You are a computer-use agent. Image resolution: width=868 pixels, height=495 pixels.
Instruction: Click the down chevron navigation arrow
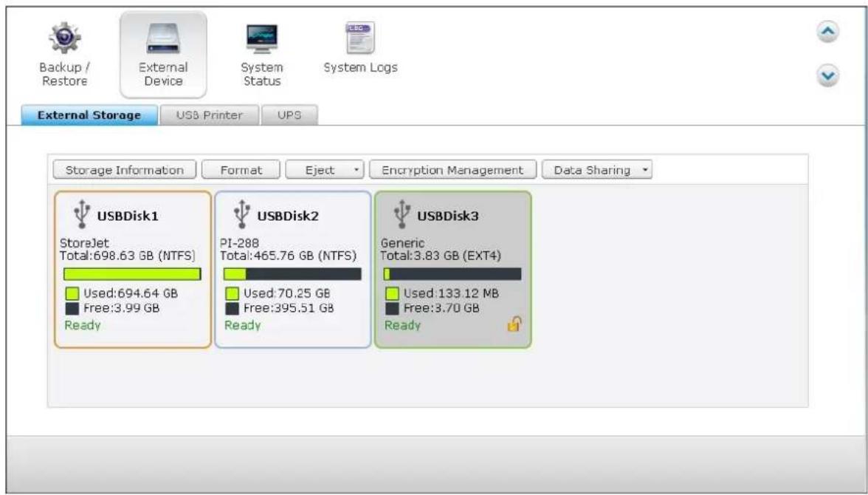827,76
